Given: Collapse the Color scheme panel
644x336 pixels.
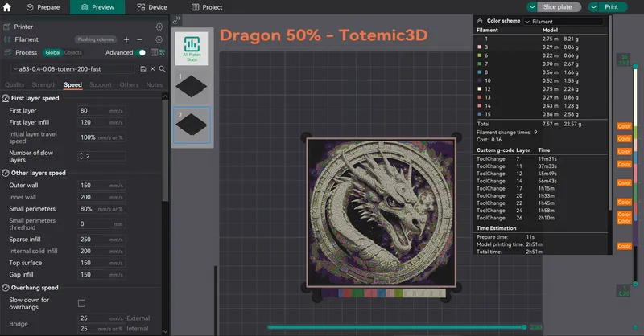Looking at the screenshot, I should click(479, 21).
